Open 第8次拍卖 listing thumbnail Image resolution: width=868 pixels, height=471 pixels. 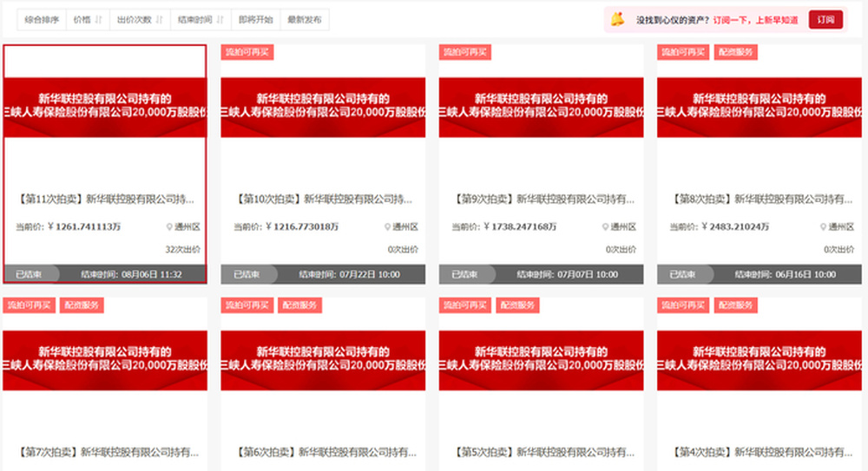tap(759, 108)
